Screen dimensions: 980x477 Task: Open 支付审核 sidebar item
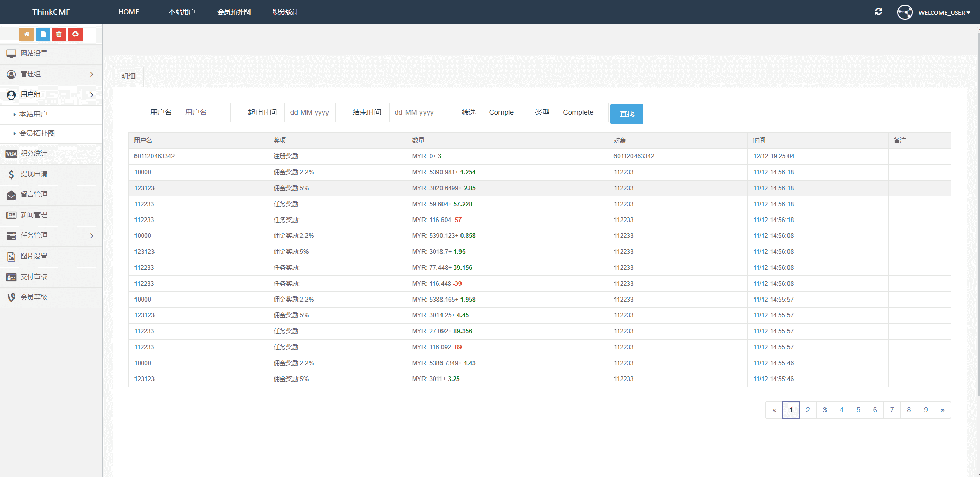coord(34,277)
